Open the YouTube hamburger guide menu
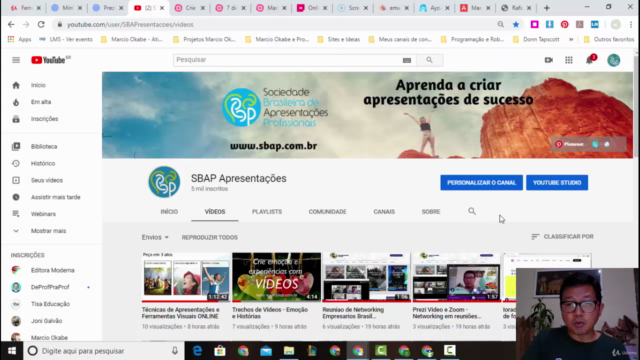This screenshot has height=360, width=640. pos(16,60)
